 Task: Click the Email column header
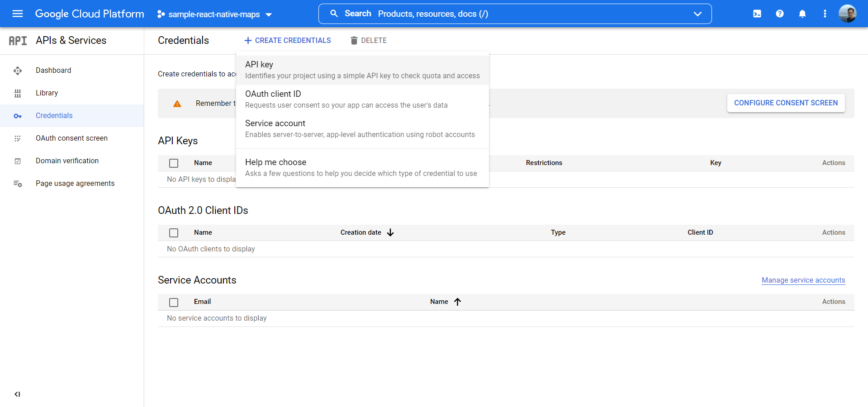(x=202, y=302)
